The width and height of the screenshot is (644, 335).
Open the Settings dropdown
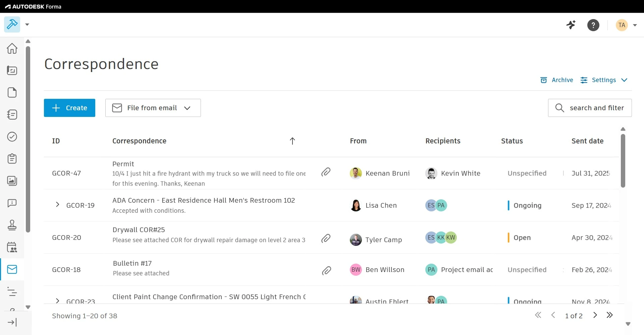click(604, 80)
